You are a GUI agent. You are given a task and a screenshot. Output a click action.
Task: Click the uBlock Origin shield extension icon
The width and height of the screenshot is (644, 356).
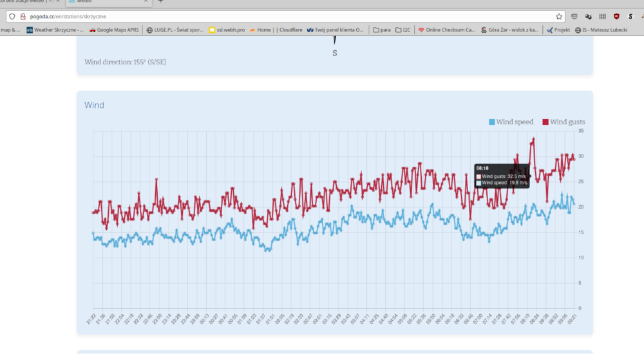coord(616,17)
